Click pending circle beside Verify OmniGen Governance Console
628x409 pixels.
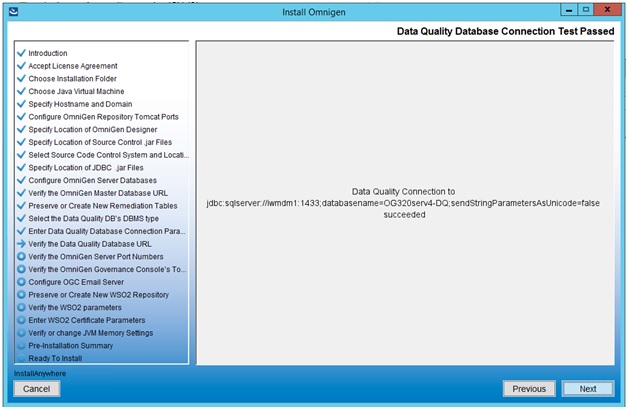(22, 269)
